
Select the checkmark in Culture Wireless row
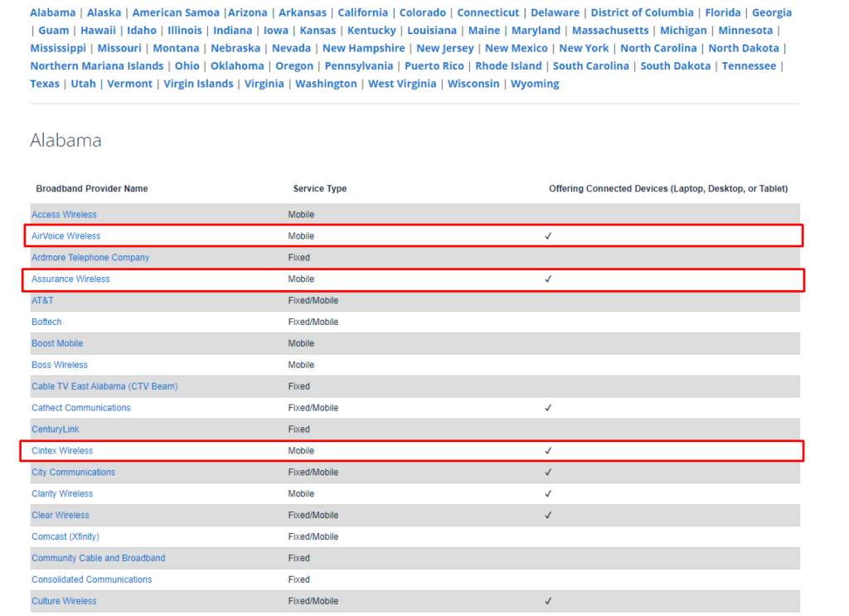pyautogui.click(x=548, y=601)
